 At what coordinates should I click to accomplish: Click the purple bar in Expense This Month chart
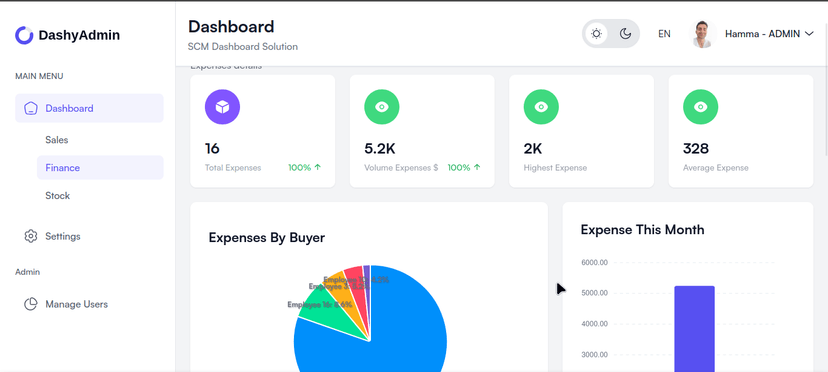694,329
